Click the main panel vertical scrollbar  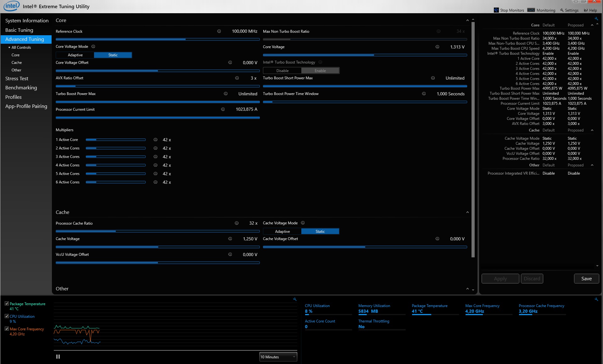473,140
